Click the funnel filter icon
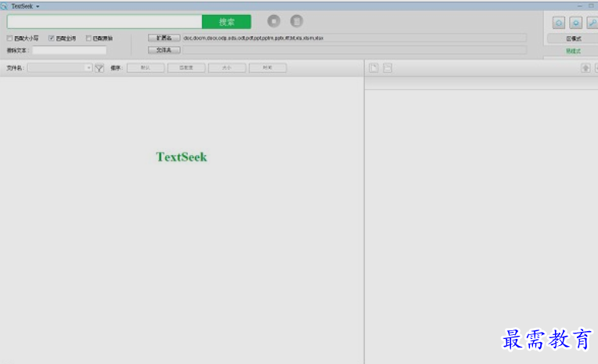This screenshot has height=364, width=598. pyautogui.click(x=99, y=68)
